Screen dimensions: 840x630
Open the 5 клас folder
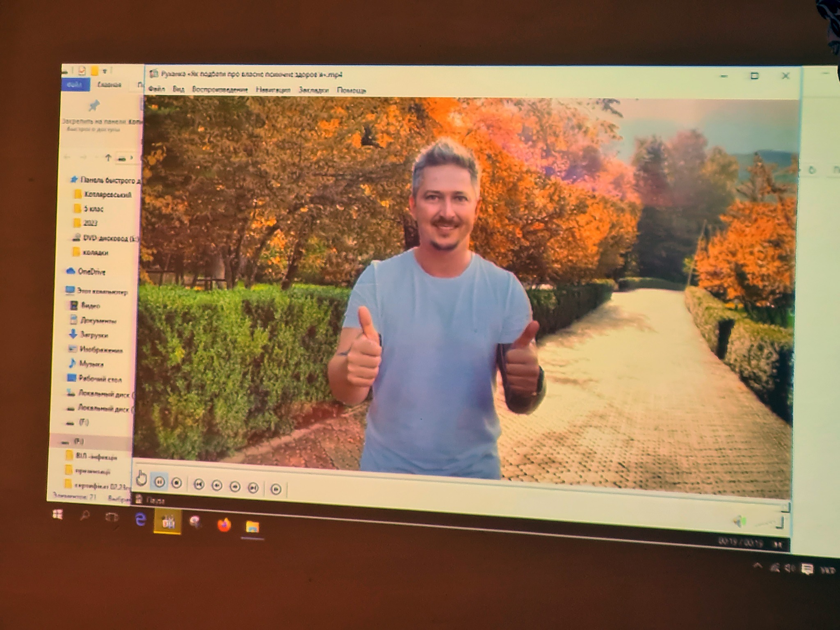pos(89,209)
